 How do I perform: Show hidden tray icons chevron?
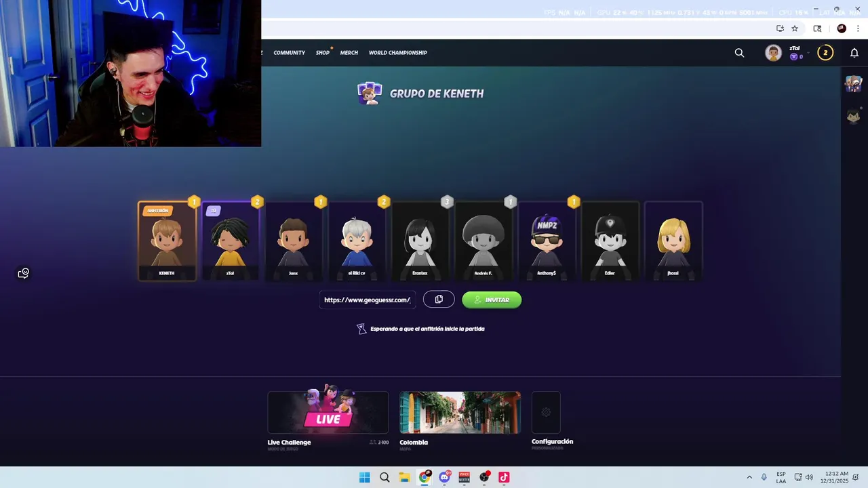click(749, 477)
